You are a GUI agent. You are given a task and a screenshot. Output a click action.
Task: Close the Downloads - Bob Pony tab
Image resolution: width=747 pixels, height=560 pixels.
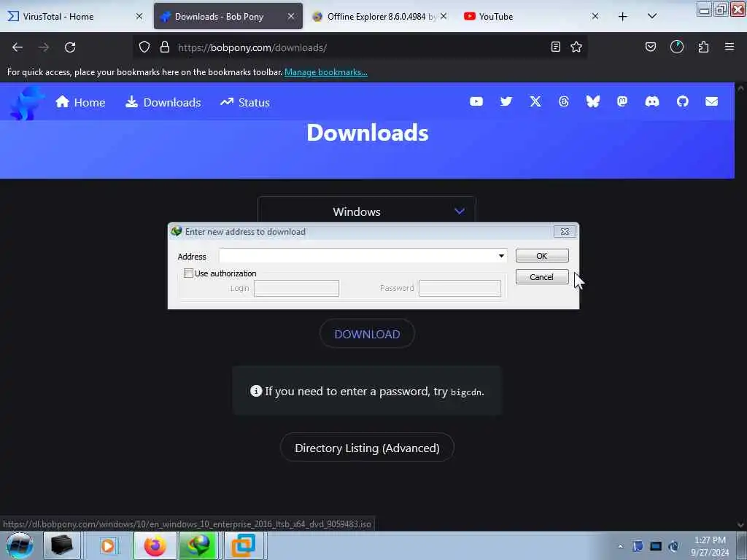click(290, 16)
